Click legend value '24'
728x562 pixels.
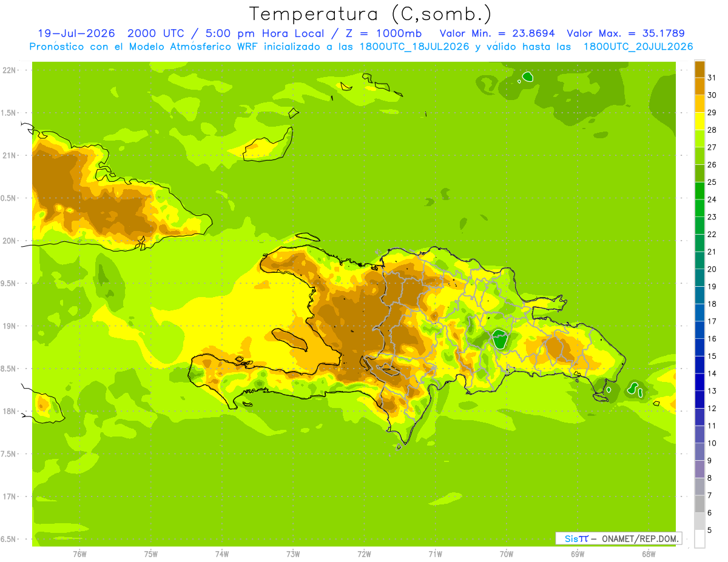[712, 199]
